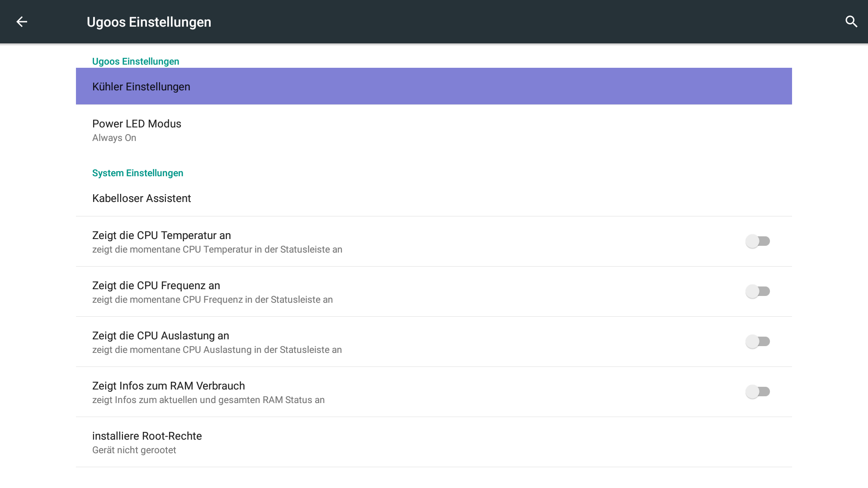Toggle CPU Temperatur display switch
868x488 pixels.
click(758, 241)
